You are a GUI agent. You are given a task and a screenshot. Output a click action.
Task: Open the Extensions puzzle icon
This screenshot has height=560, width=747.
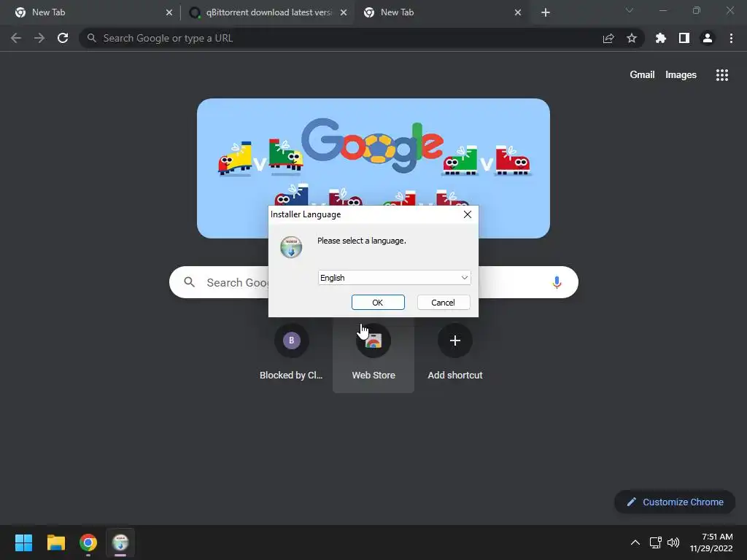click(661, 38)
